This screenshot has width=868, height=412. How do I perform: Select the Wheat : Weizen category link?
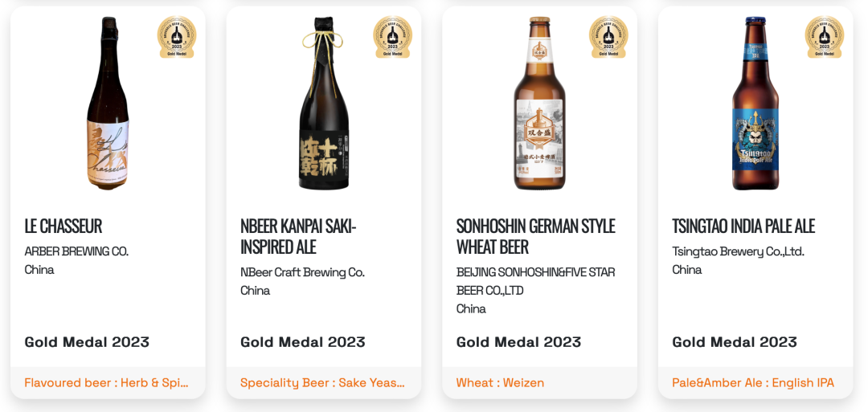point(501,383)
